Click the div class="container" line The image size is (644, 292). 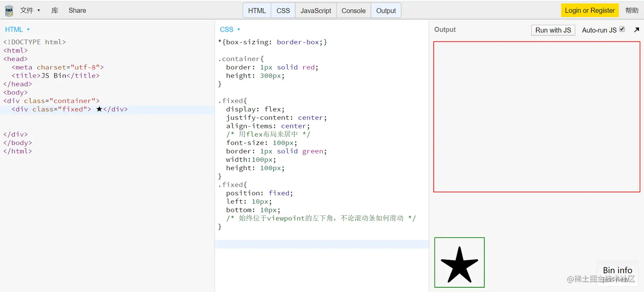click(52, 101)
